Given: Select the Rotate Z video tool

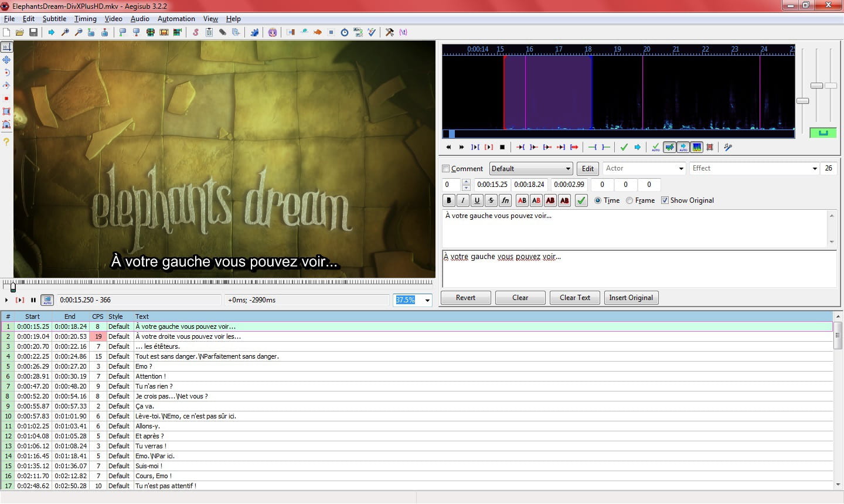Looking at the screenshot, I should coord(6,73).
